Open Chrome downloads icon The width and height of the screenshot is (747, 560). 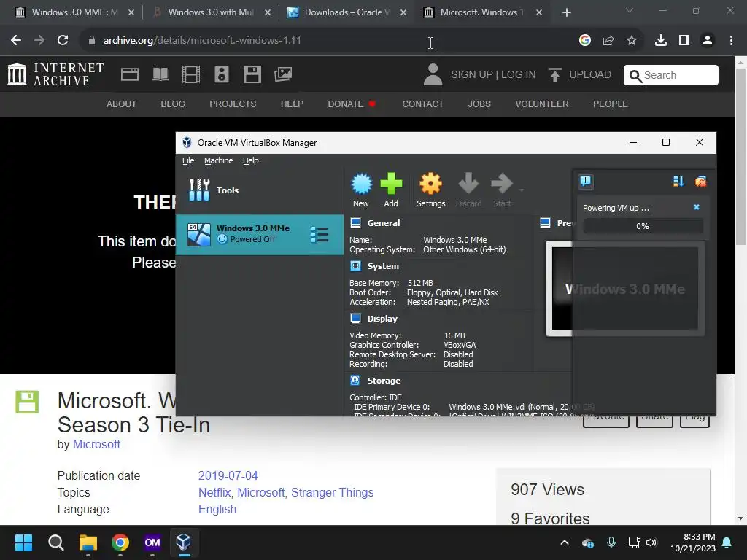(661, 41)
